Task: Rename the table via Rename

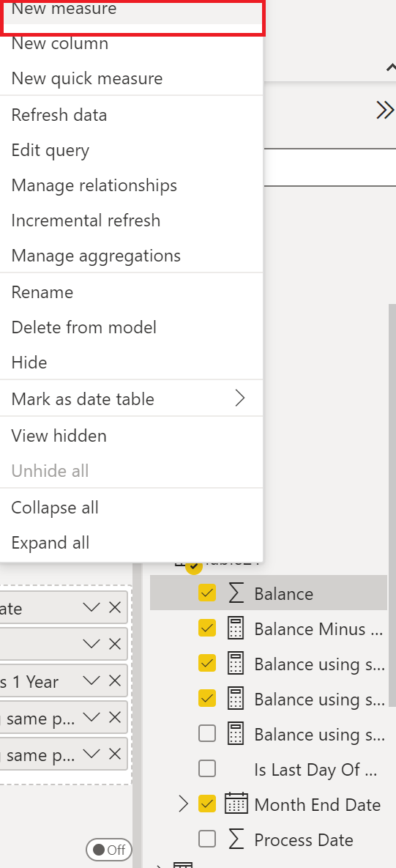Action: pyautogui.click(x=132, y=292)
